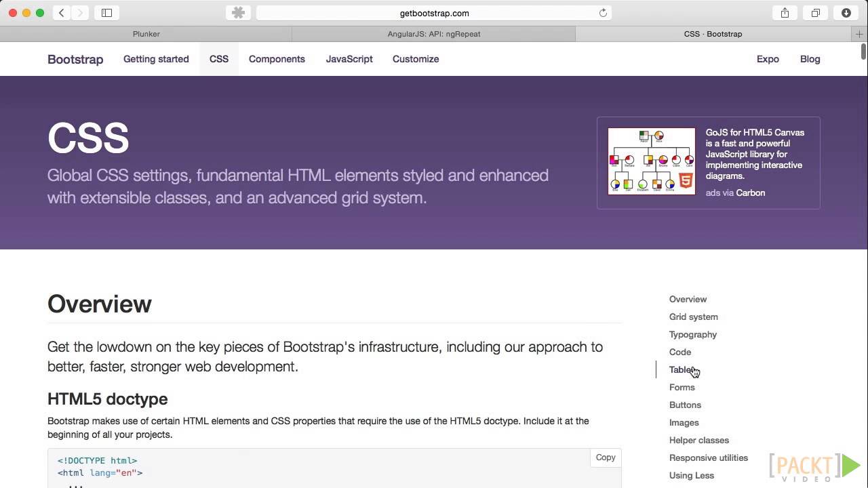
Task: Toggle the Safari sidebar button
Action: tap(107, 13)
